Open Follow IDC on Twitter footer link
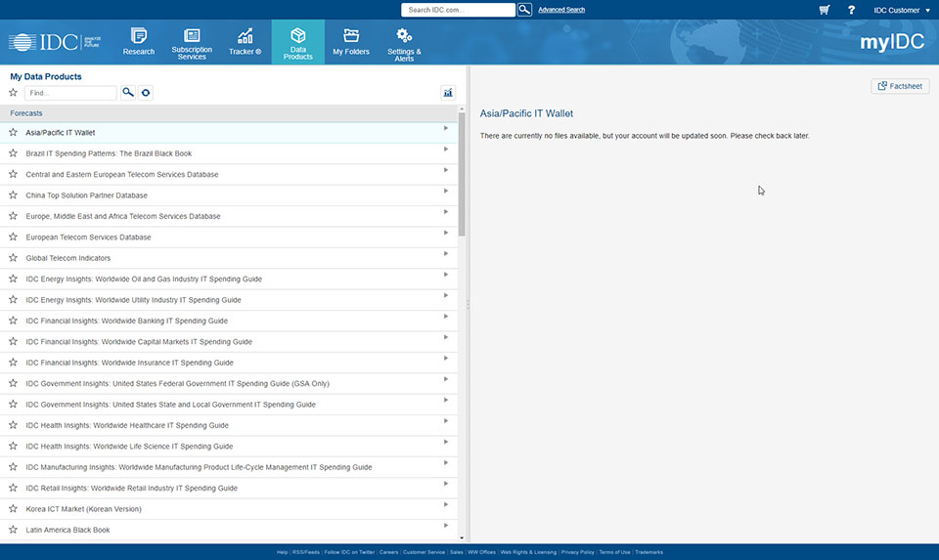939x560 pixels. coord(349,552)
